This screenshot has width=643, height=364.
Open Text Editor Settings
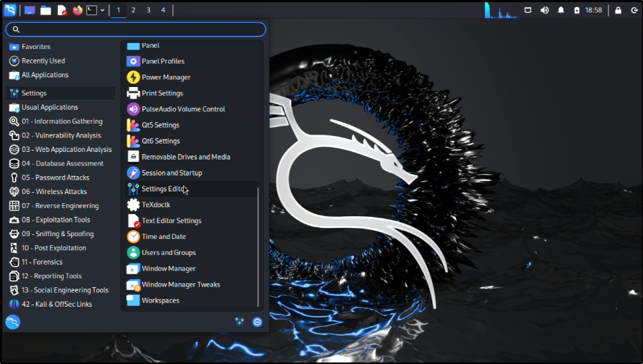click(192, 221)
